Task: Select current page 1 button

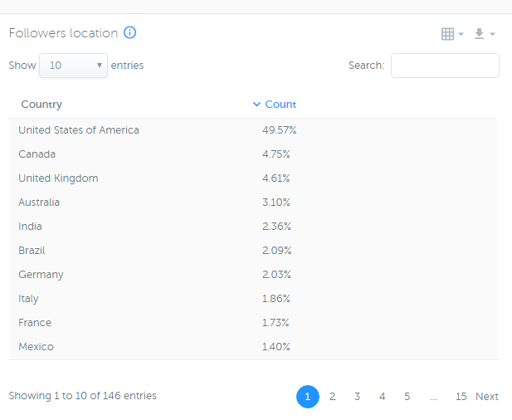Action: tap(308, 397)
